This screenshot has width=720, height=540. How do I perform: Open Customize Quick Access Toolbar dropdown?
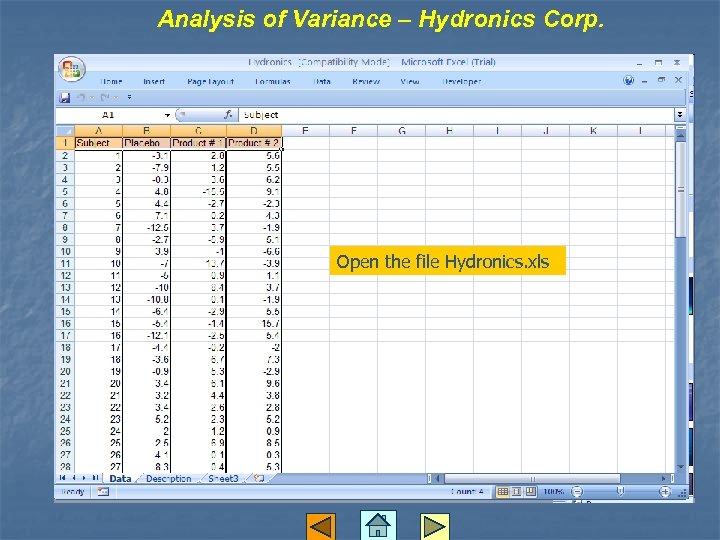129,97
